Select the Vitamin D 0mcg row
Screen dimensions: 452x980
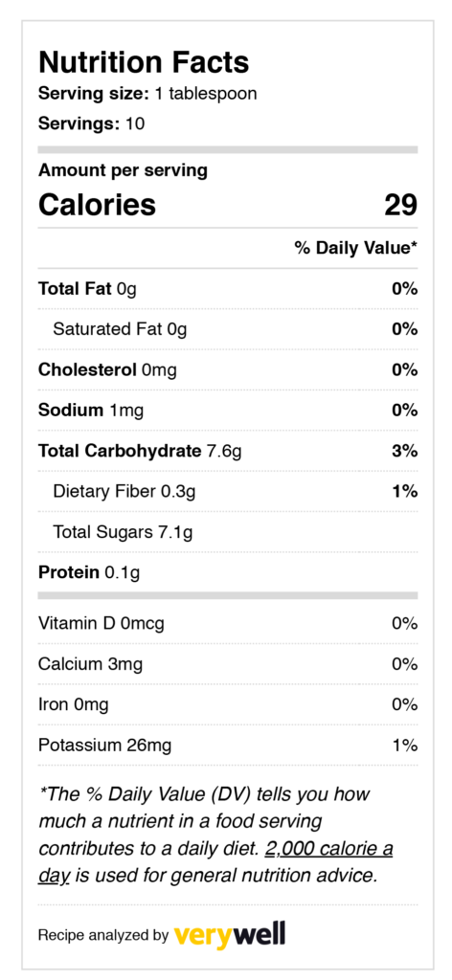[x=228, y=624]
